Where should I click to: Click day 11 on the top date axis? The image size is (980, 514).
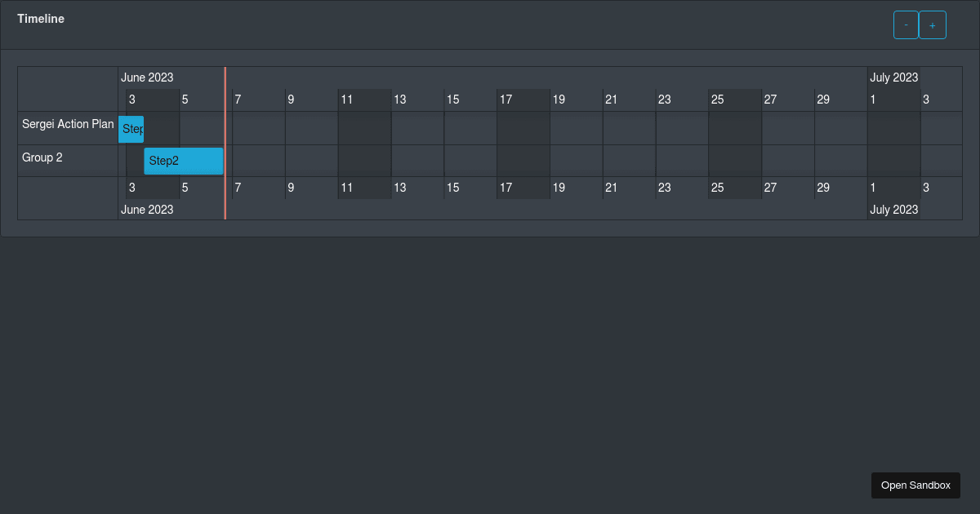[347, 100]
